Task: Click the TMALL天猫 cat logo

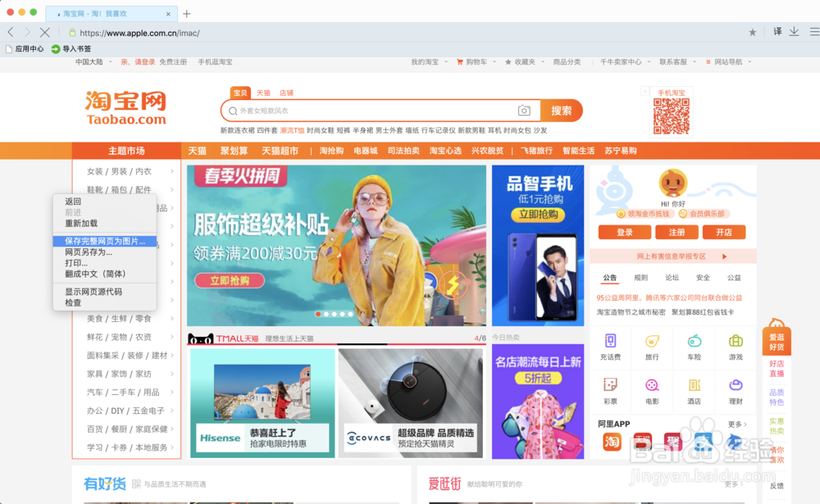Action: coord(201,338)
